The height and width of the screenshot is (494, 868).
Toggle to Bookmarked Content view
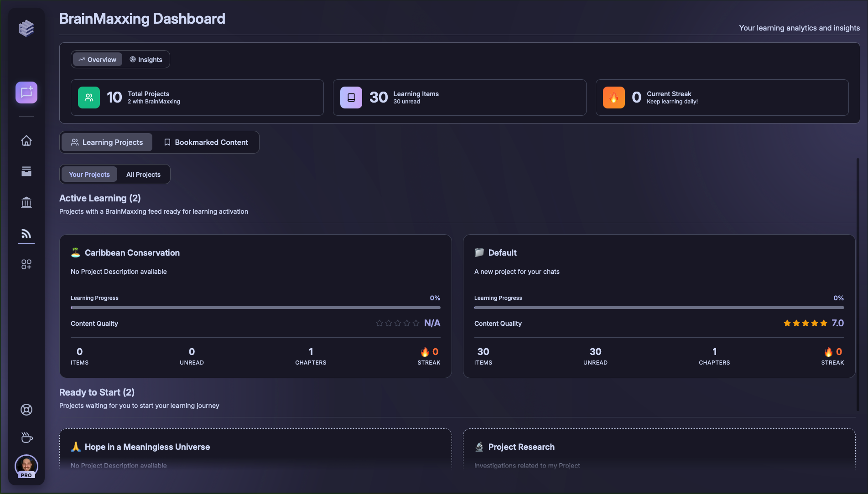(x=206, y=142)
